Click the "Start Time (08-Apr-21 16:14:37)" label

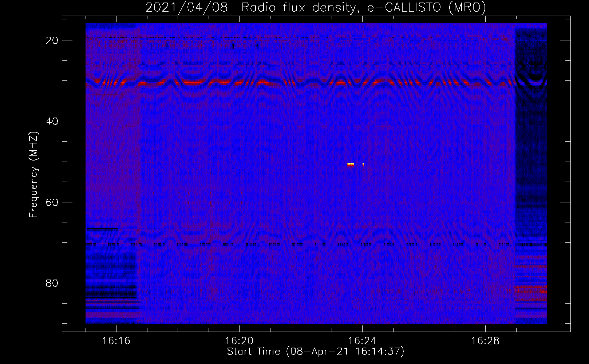pos(316,352)
